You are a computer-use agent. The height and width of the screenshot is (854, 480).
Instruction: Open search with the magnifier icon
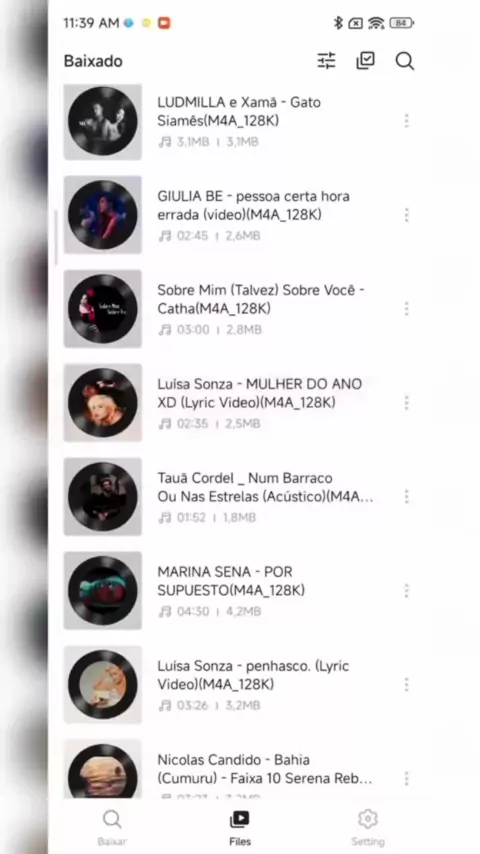(x=405, y=61)
